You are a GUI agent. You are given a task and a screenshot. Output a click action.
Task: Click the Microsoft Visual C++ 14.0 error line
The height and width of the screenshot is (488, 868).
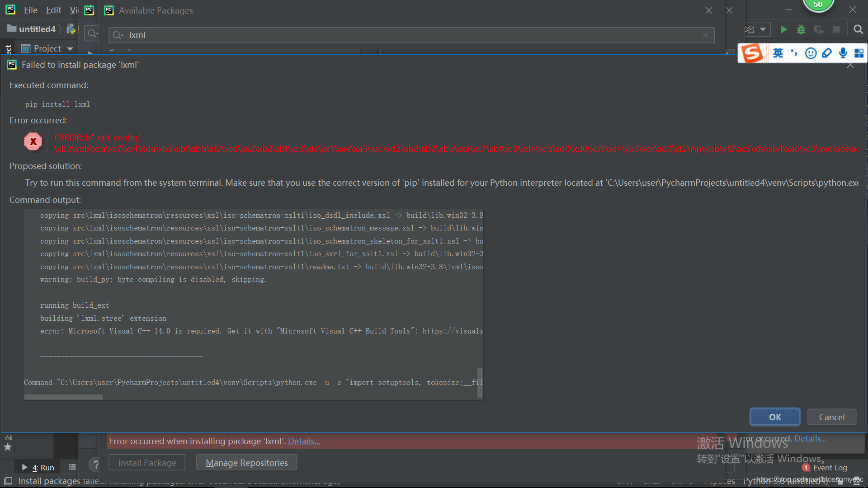tap(261, 331)
